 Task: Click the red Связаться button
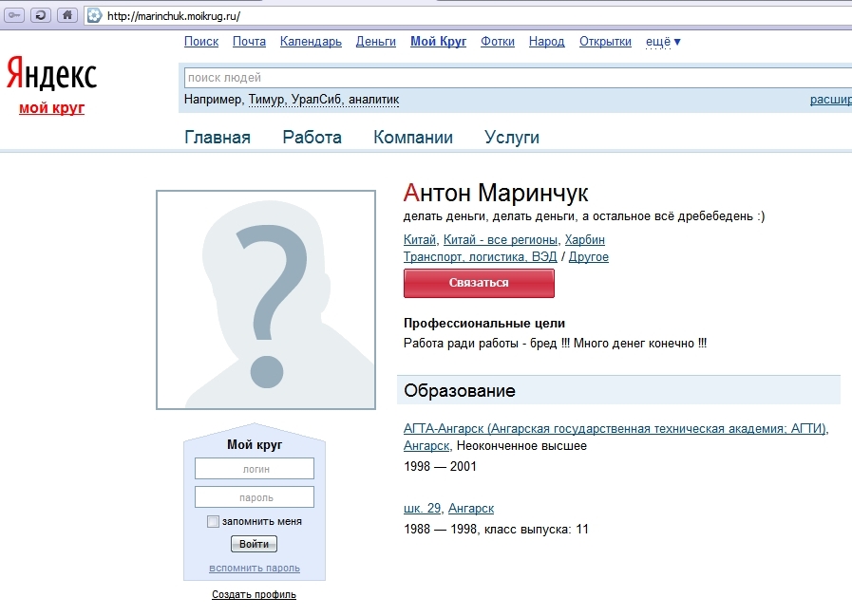[x=479, y=283]
